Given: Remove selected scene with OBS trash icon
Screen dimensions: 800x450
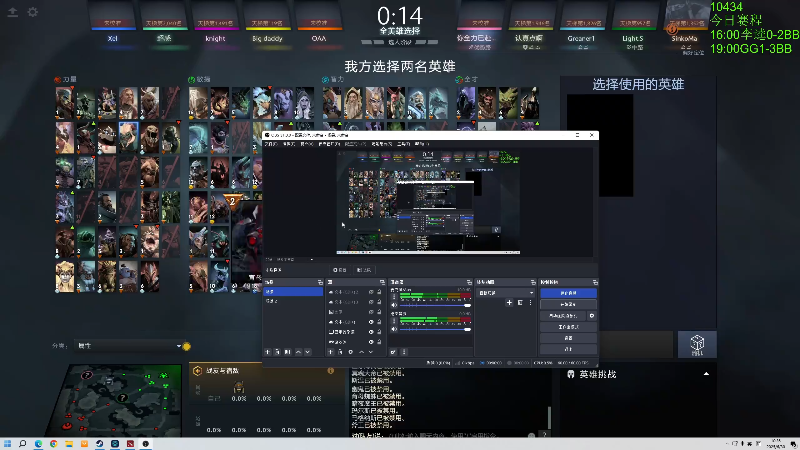Looking at the screenshot, I should [x=277, y=352].
